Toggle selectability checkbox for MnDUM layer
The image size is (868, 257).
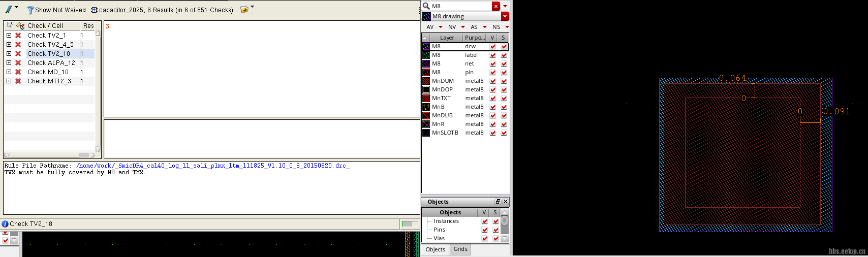[504, 81]
